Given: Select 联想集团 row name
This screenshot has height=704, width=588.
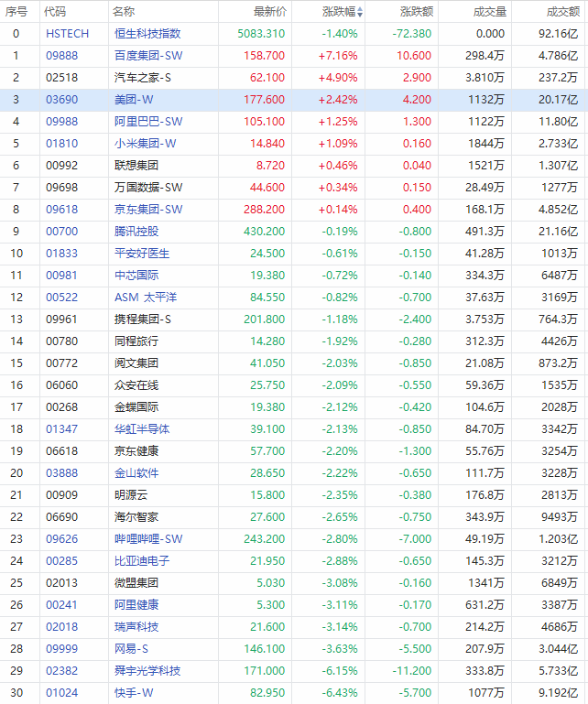Looking at the screenshot, I should pyautogui.click(x=136, y=166).
